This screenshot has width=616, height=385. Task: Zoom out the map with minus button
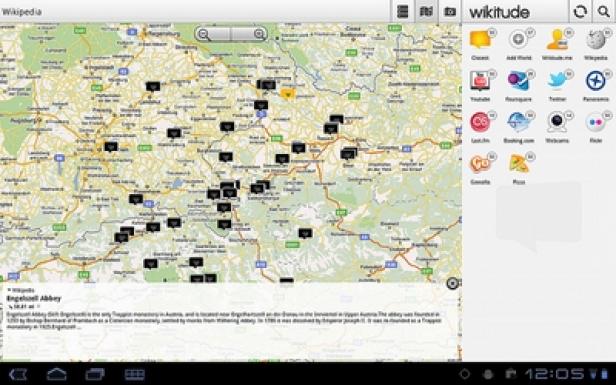coord(204,34)
